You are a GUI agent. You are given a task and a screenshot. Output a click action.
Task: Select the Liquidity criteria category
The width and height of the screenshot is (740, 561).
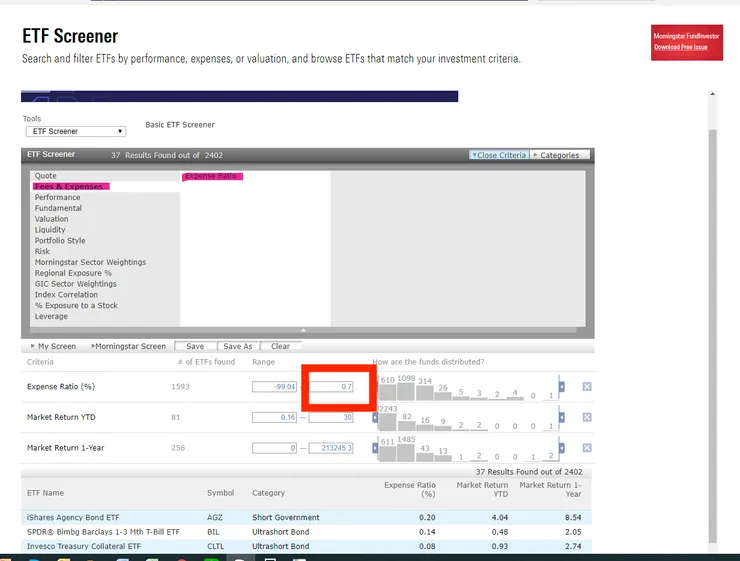50,230
